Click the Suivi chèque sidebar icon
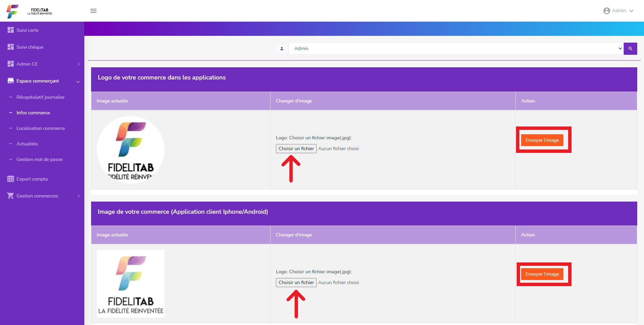The image size is (644, 325). point(10,47)
